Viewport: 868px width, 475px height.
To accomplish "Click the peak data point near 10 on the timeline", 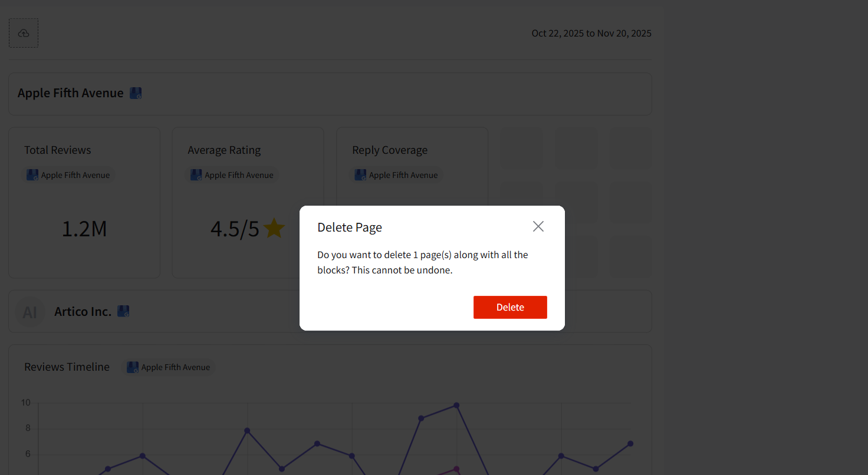I will click(456, 405).
